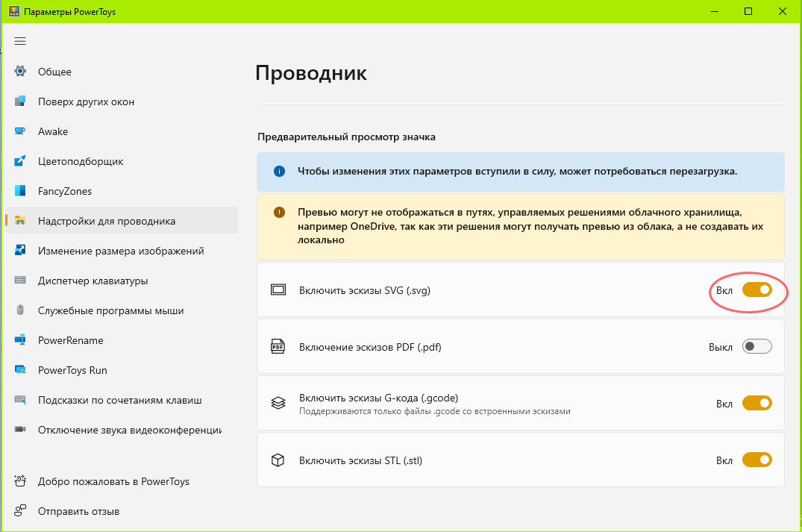Click the label Включить эскизы STL (.stl)

click(x=360, y=461)
